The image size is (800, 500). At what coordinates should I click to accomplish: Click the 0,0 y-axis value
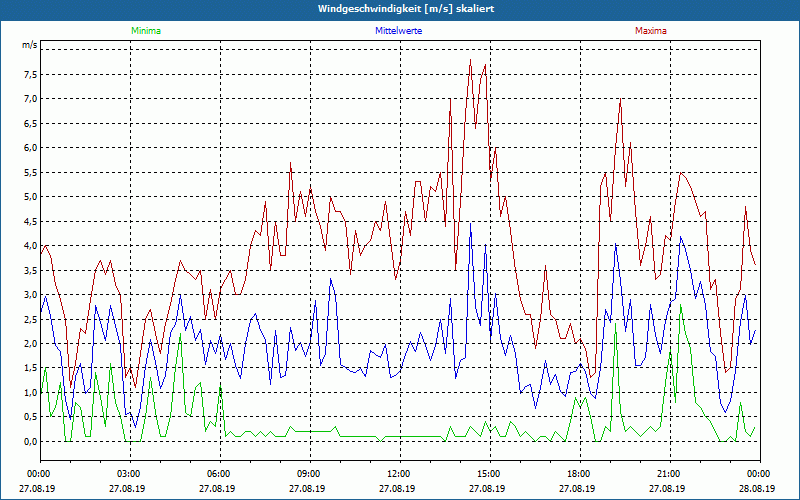coord(30,442)
